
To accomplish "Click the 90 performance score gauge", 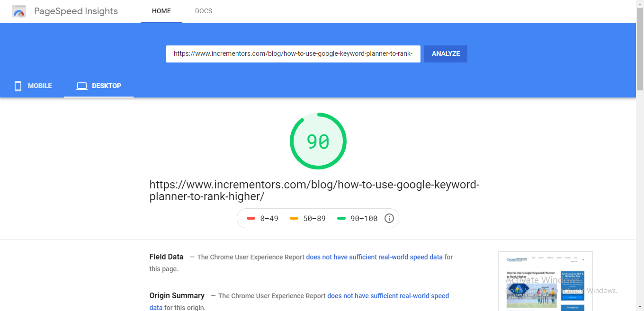I will (318, 141).
